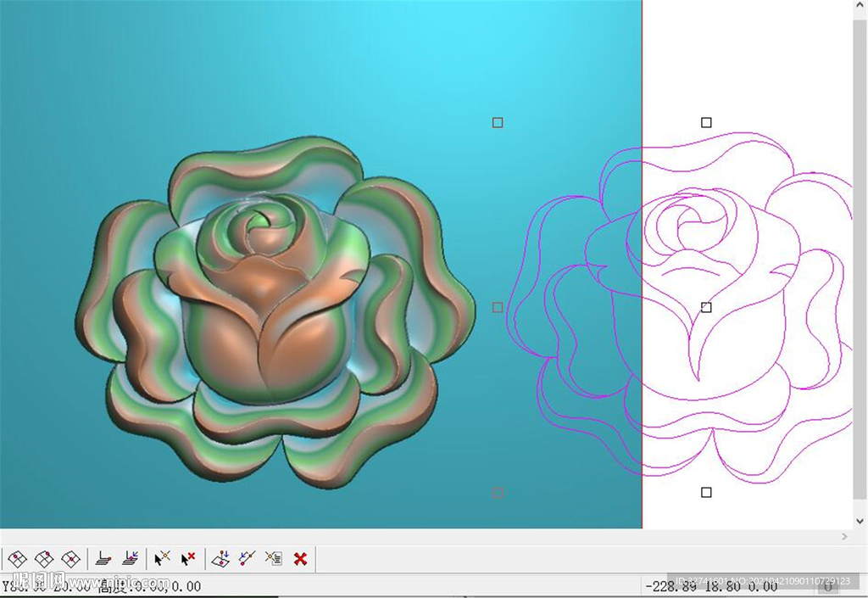
Task: Click the surface grid icon with top dot
Action: [44, 558]
